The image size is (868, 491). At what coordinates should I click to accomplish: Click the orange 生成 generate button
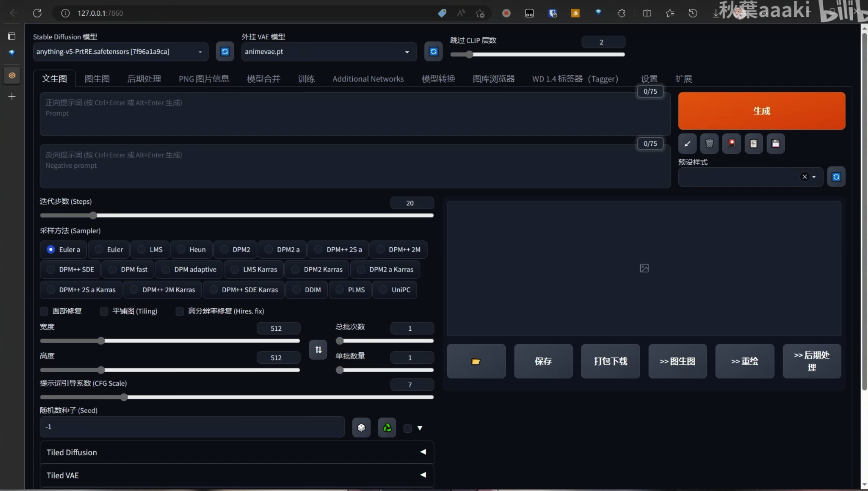[761, 111]
